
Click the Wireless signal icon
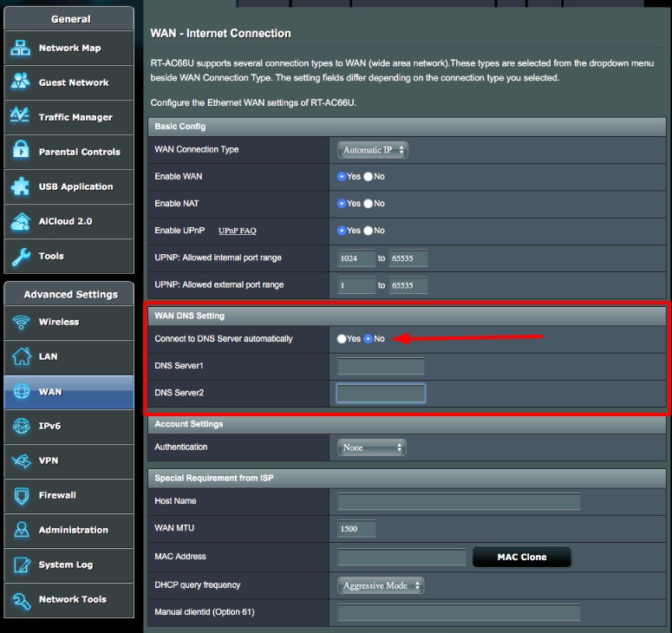pos(21,323)
